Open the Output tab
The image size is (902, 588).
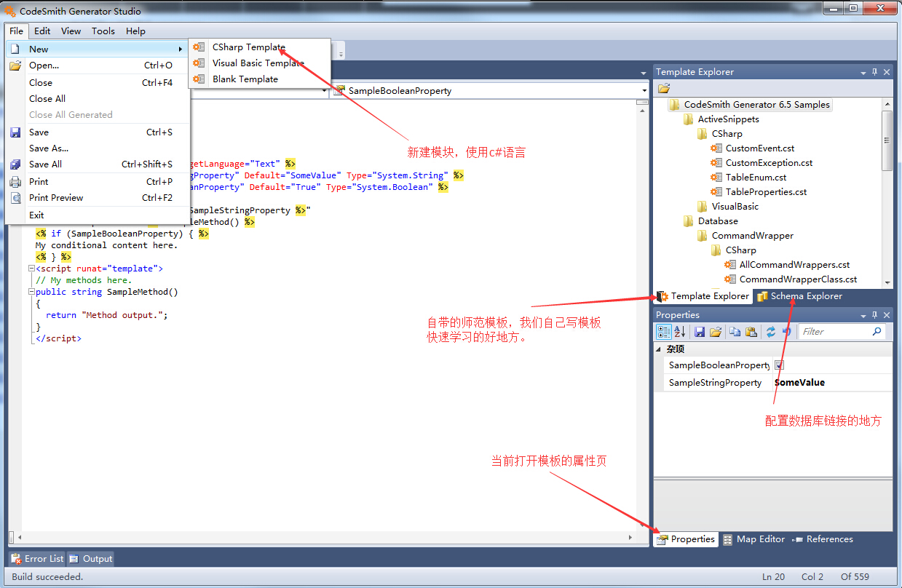(91, 559)
